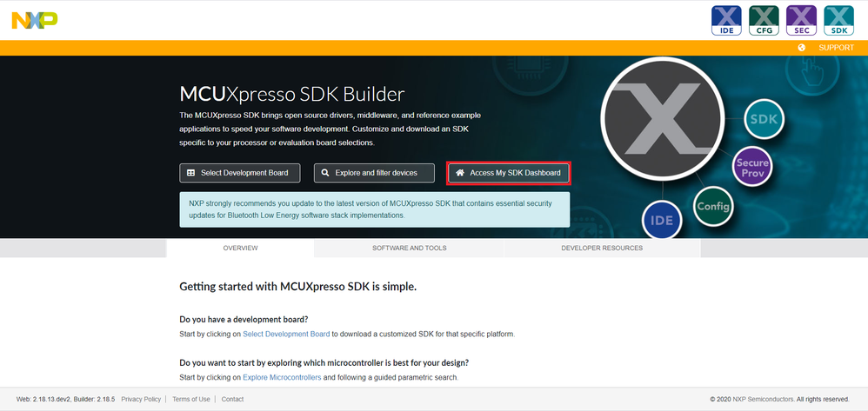Screen dimensions: 868x411
Task: Open the MCUXpresso SEC tool icon
Action: point(802,21)
